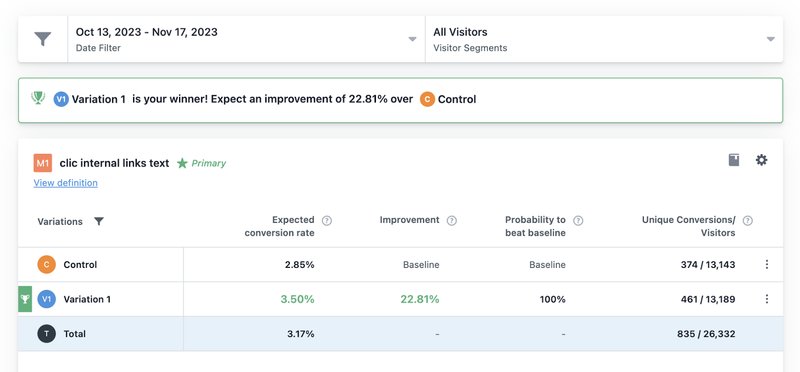
Task: Show help for Expected conversion rate
Action: click(x=327, y=220)
